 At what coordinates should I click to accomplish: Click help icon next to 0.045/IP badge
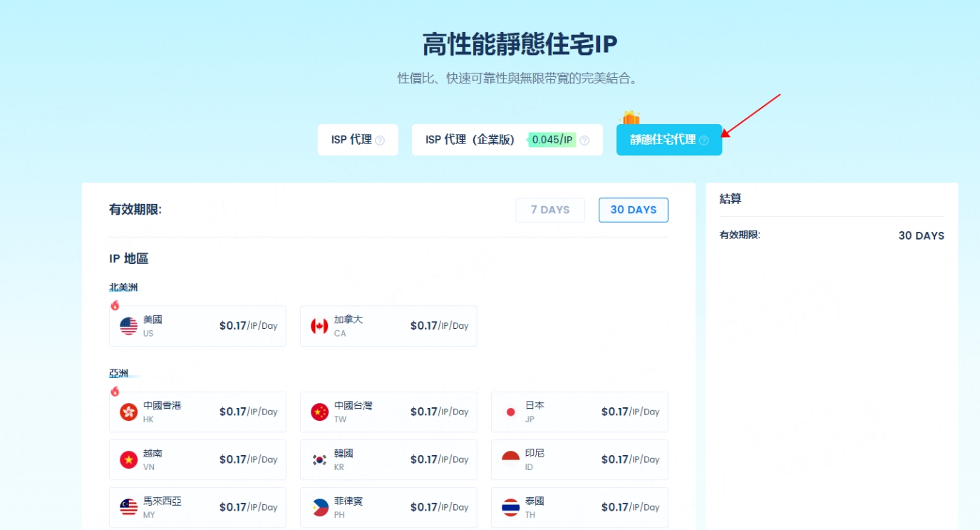pyautogui.click(x=584, y=141)
